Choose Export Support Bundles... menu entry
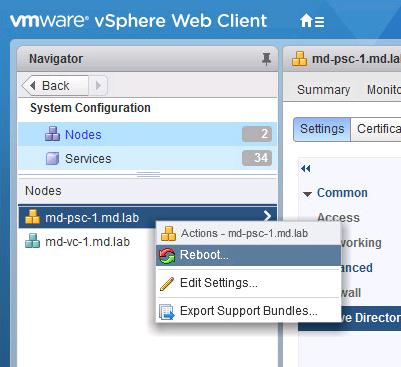Image resolution: width=401 pixels, height=367 pixels. 248,311
